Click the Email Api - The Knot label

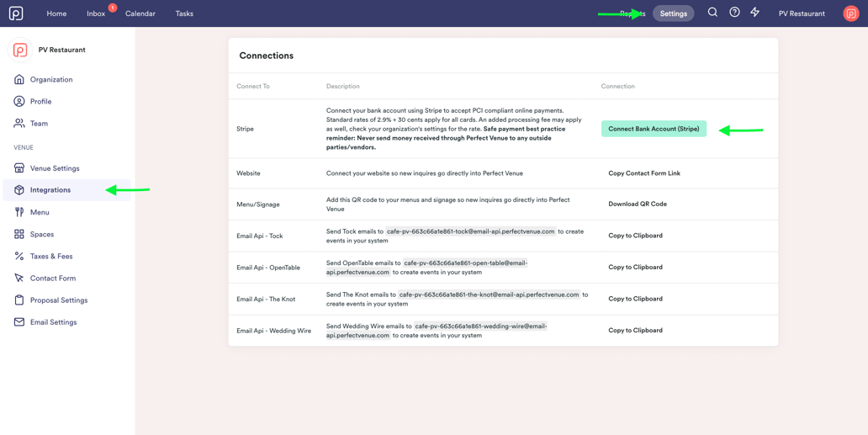(x=267, y=299)
